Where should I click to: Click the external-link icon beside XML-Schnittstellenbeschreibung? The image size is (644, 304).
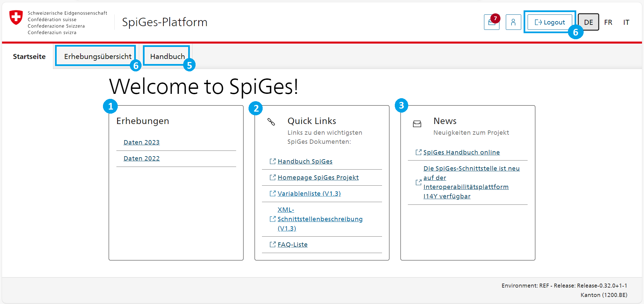273,219
